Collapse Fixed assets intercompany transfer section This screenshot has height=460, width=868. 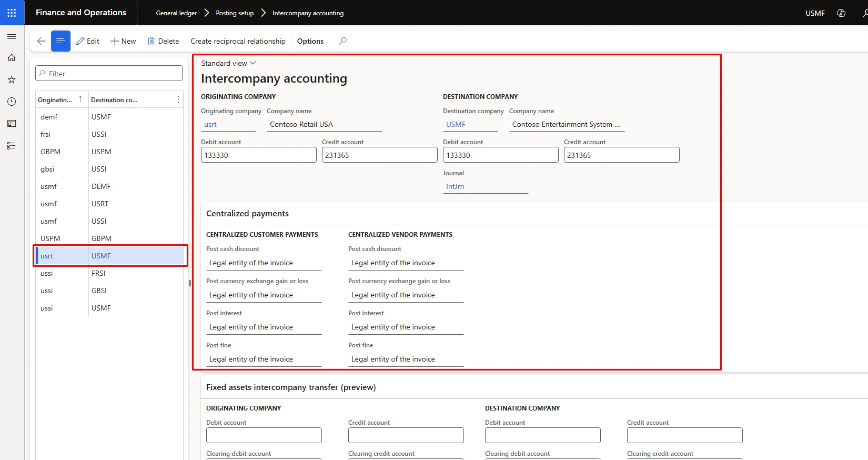291,387
